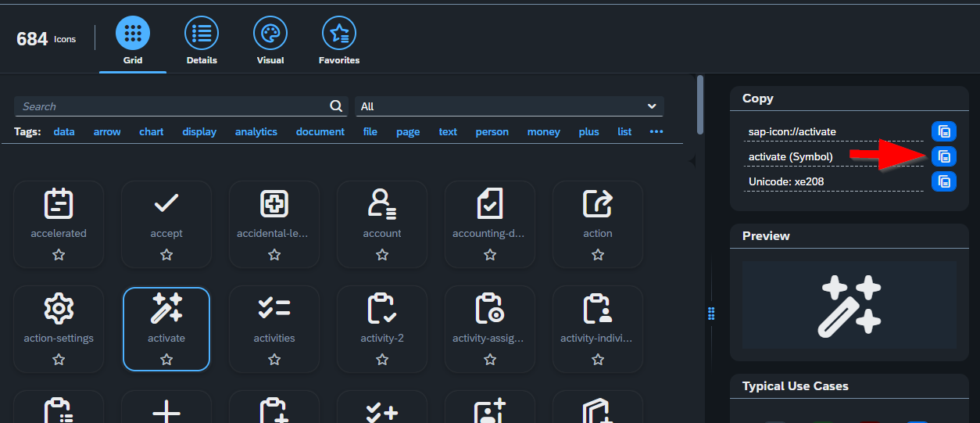
Task: Select the activate icon card
Action: pos(166,329)
